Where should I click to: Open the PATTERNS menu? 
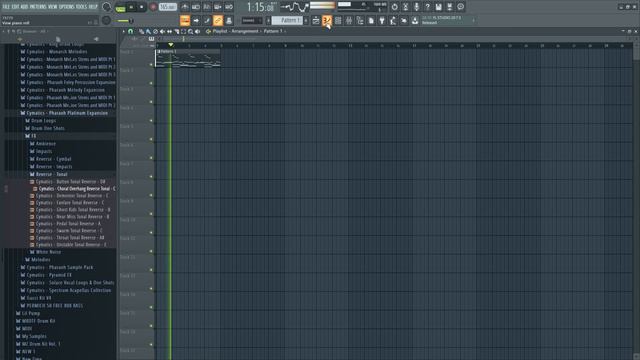pyautogui.click(x=38, y=7)
